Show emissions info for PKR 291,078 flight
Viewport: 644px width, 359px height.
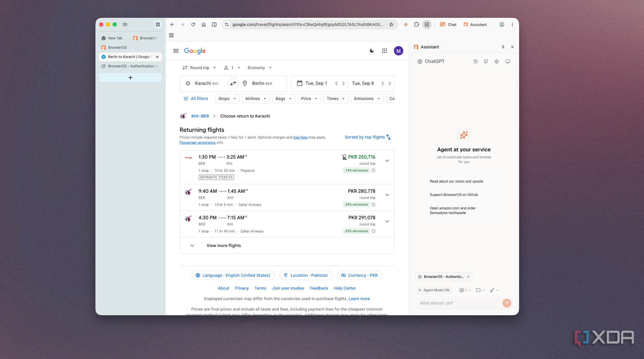point(374,231)
